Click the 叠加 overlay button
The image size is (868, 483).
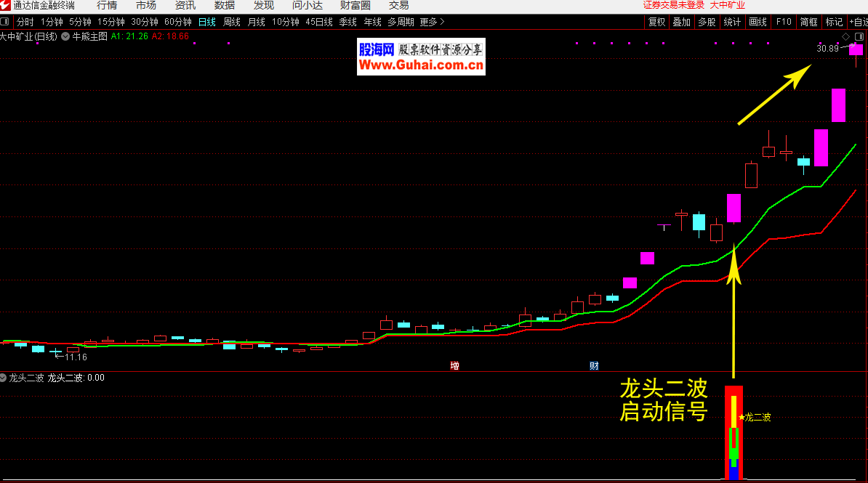(x=681, y=22)
